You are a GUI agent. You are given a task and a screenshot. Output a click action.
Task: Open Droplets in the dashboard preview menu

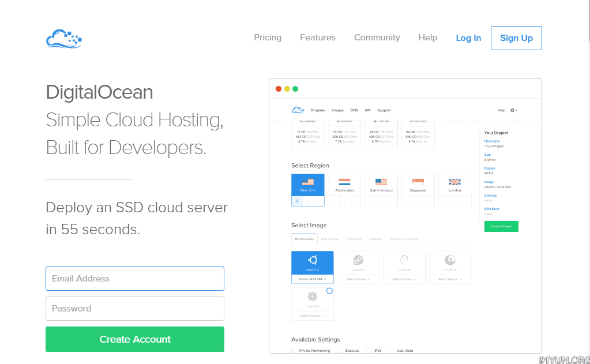318,110
